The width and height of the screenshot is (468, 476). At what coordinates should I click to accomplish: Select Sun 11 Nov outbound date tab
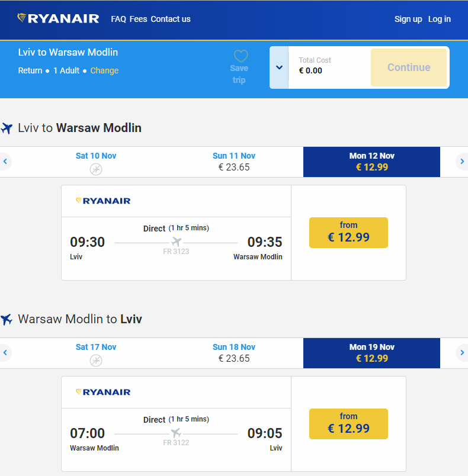[234, 162]
